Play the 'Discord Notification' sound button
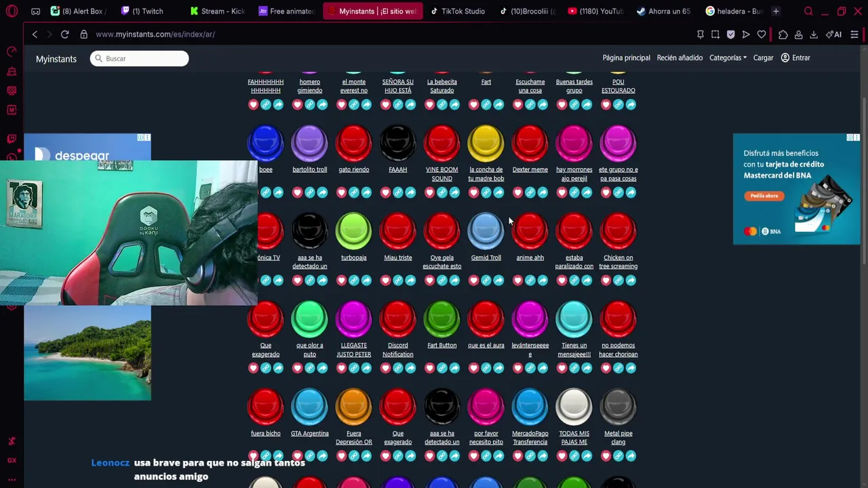 pyautogui.click(x=397, y=319)
